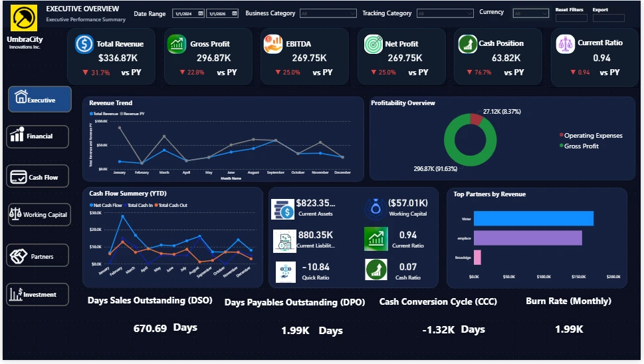Switch to the Financial page
Screen dimensions: 644x364
37,136
